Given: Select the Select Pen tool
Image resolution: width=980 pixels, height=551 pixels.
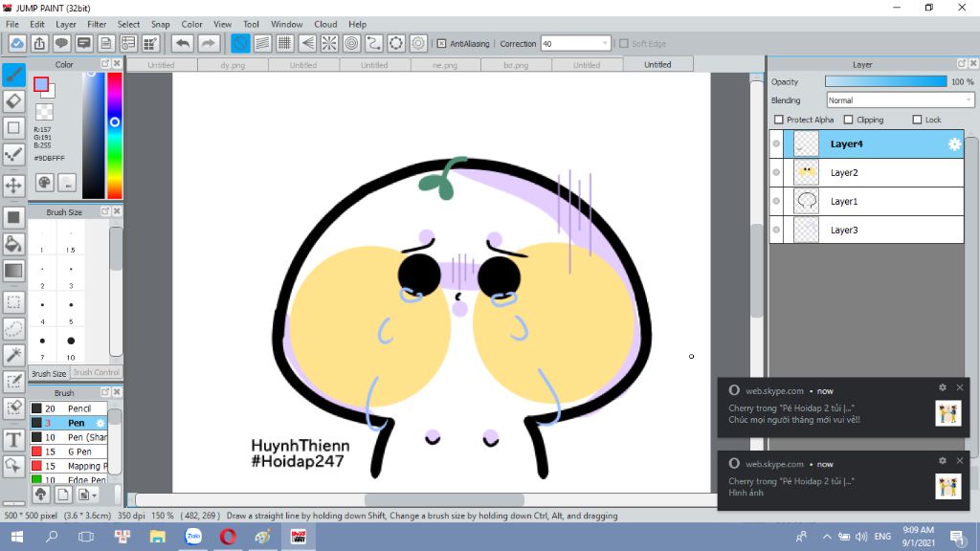Looking at the screenshot, I should 13,381.
